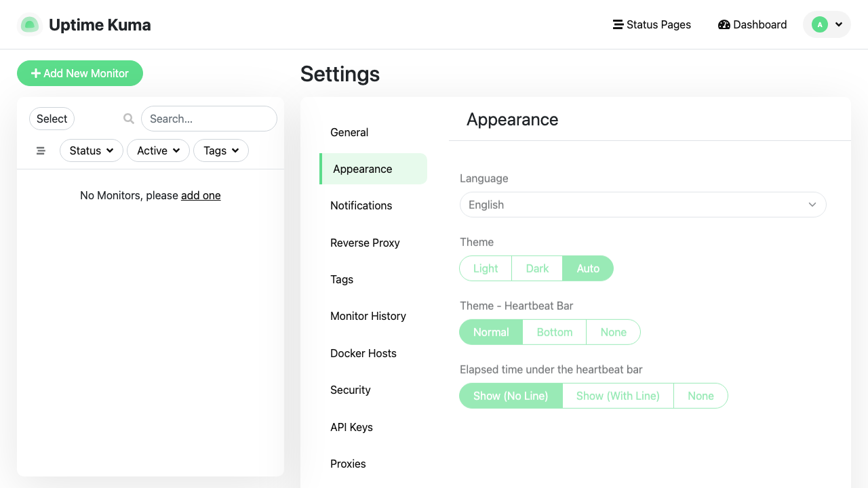Open Monitor History settings

(x=374, y=316)
